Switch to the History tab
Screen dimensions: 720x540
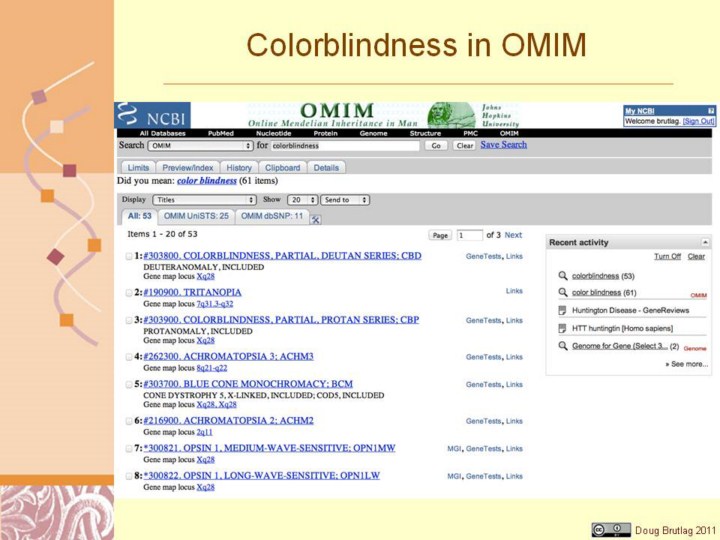[x=239, y=168]
